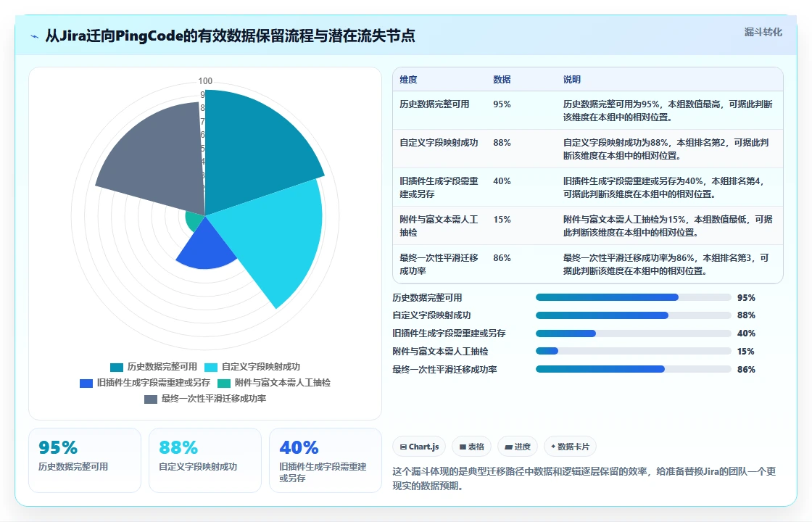Click the 说明 column header

[572, 79]
